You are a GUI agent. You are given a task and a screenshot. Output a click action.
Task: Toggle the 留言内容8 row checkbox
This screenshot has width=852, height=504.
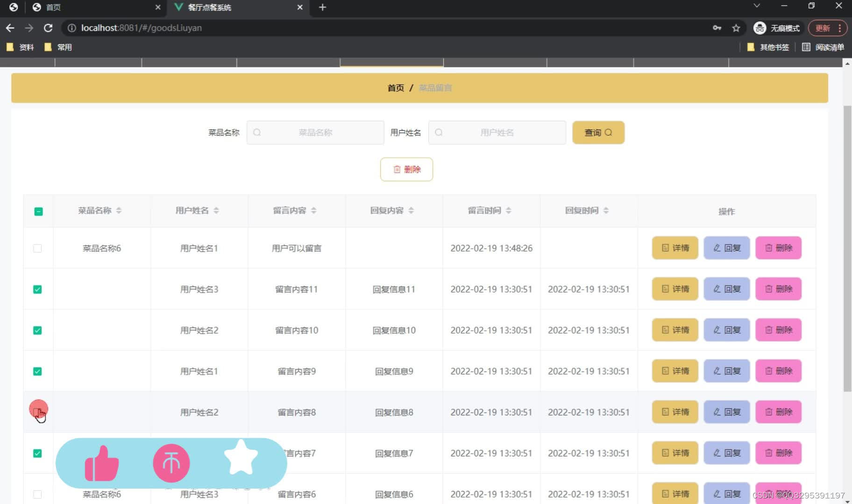37,412
